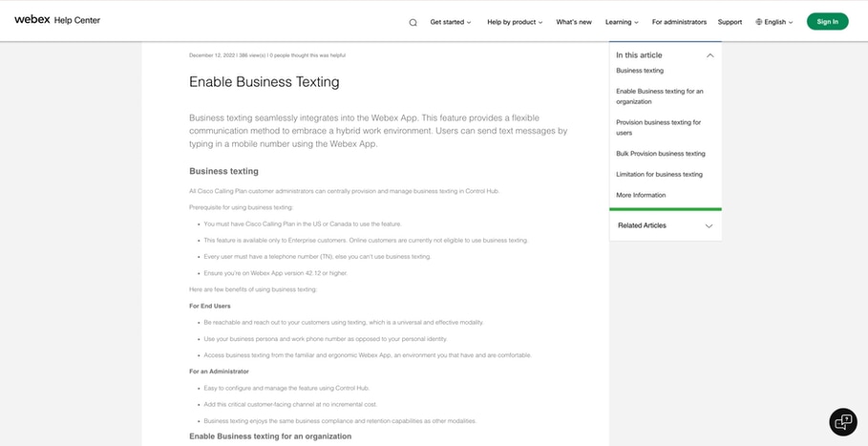Image resolution: width=868 pixels, height=446 pixels.
Task: Click the article date December 12, 2022
Action: pos(213,55)
